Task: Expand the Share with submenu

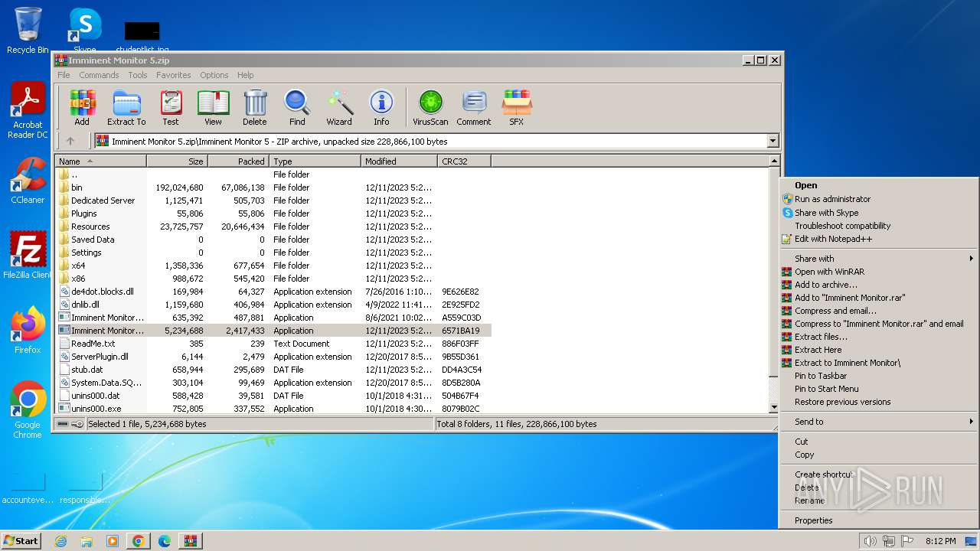Action: 878,259
